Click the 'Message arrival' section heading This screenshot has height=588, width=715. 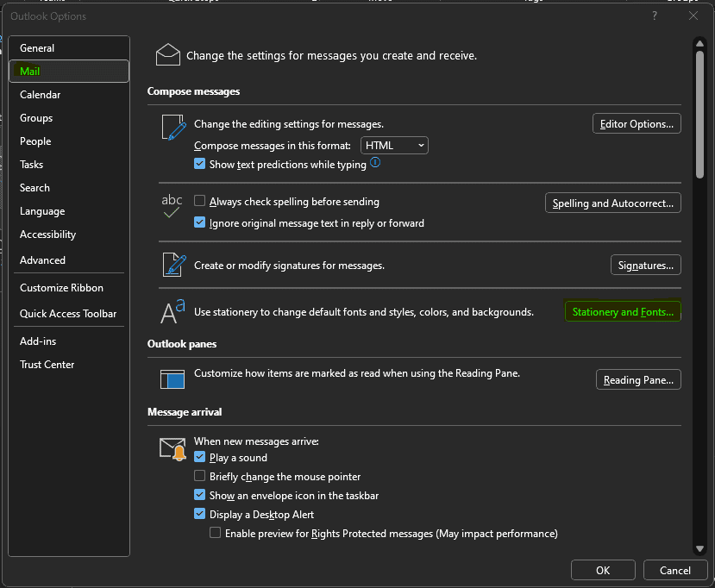tap(185, 411)
